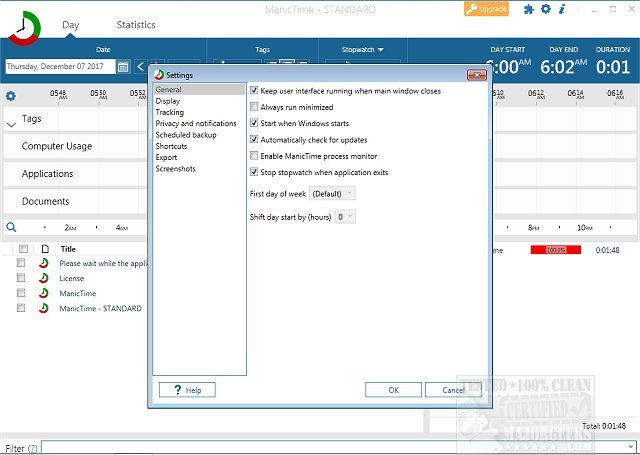Open plugins via the puzzle piece icon

pos(529,9)
